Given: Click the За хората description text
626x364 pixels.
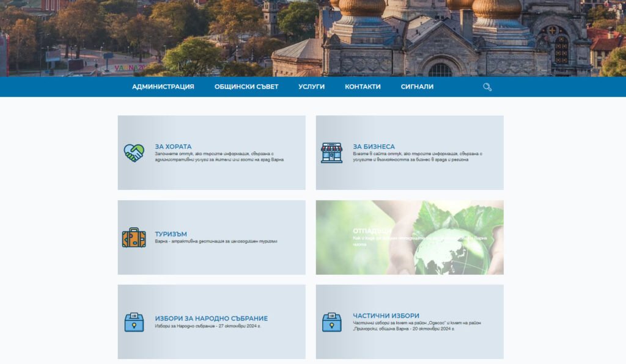Looking at the screenshot, I should pyautogui.click(x=219, y=156).
